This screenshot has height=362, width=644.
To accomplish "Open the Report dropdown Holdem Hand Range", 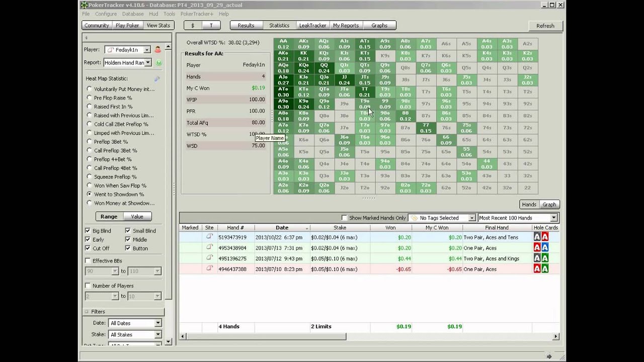I will [x=127, y=62].
